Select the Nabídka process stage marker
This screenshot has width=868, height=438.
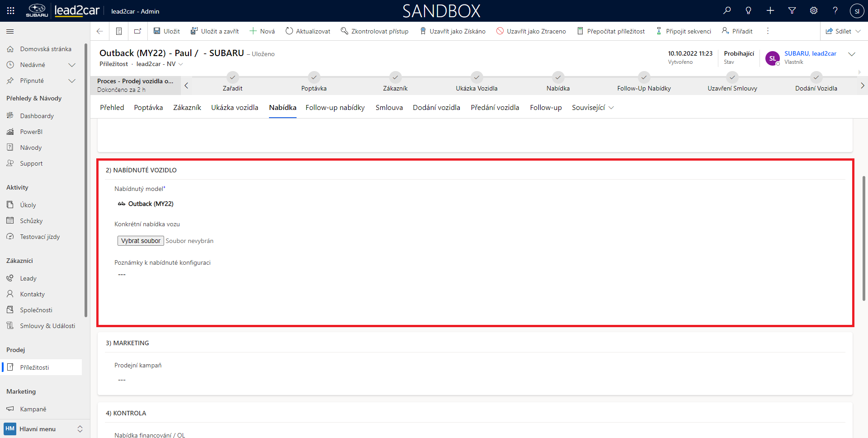pos(558,77)
